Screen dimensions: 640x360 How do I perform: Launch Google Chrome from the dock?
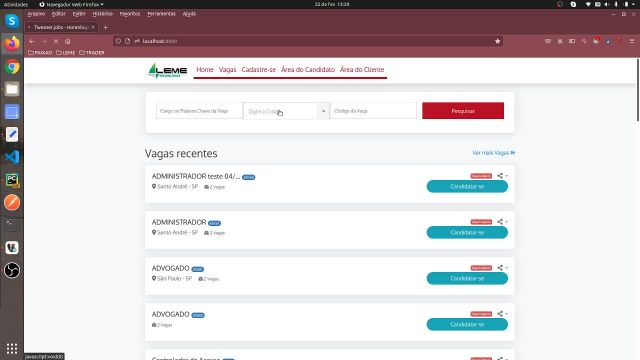pos(12,67)
